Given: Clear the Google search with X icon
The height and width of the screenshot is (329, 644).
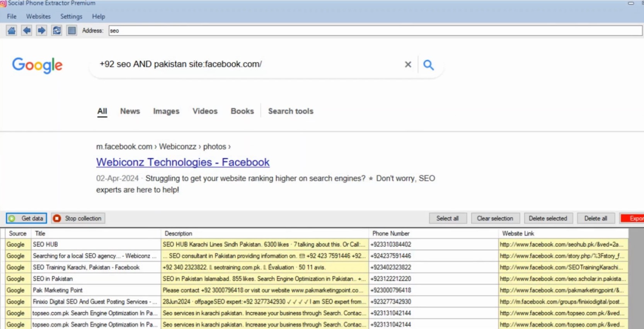Looking at the screenshot, I should [408, 65].
